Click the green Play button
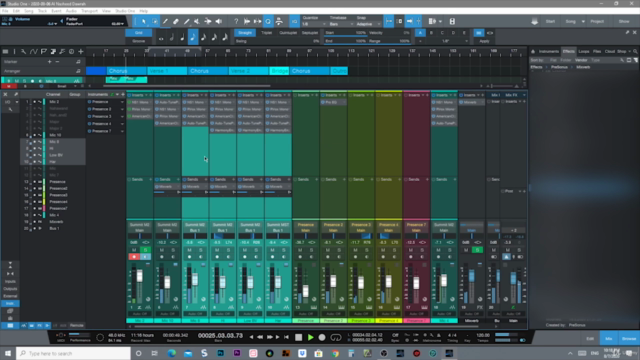The width and height of the screenshot is (640, 360). 310,337
